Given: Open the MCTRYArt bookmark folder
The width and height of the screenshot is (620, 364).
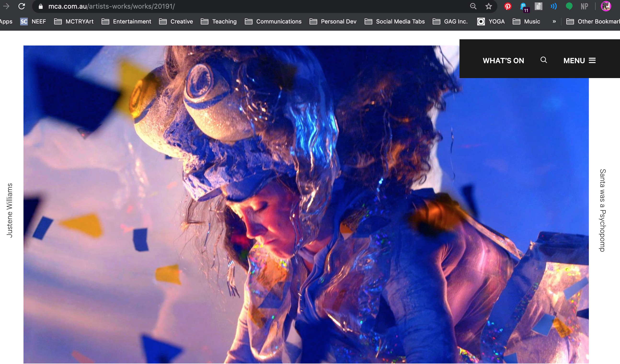Looking at the screenshot, I should (x=74, y=22).
